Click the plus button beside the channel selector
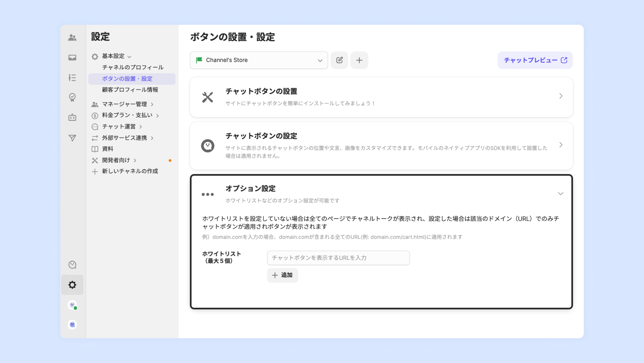 [x=359, y=60]
